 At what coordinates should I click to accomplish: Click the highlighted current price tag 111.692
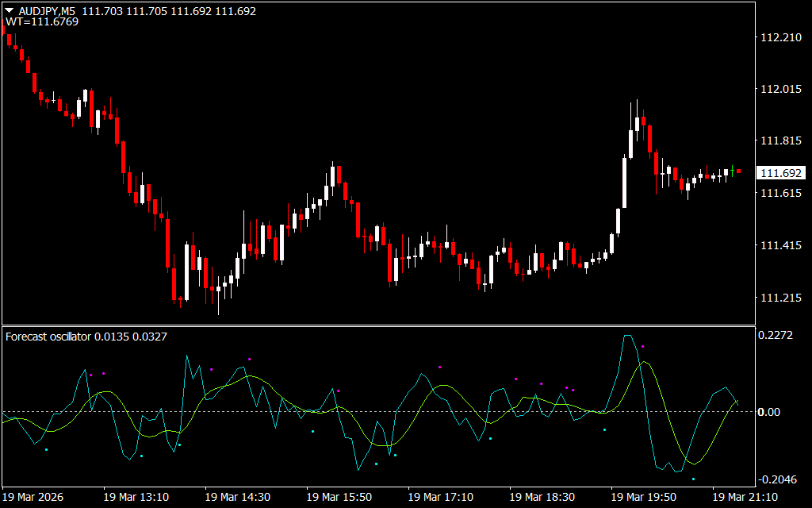click(x=781, y=173)
